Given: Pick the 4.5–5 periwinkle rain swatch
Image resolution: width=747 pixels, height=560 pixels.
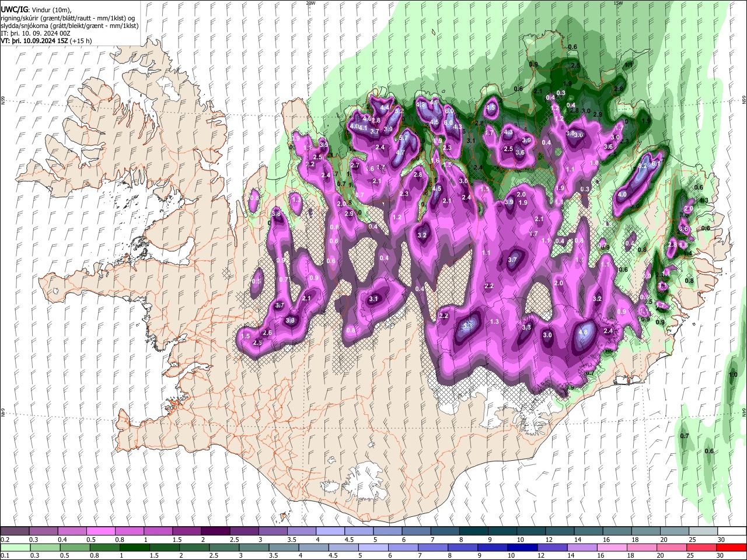Looking at the screenshot, I should click(x=343, y=547).
